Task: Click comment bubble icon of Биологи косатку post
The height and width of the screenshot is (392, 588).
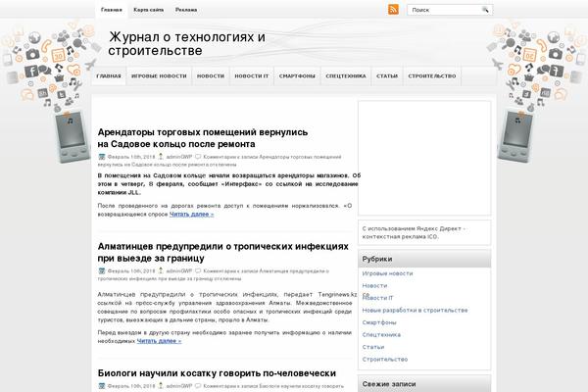Action: [198, 385]
